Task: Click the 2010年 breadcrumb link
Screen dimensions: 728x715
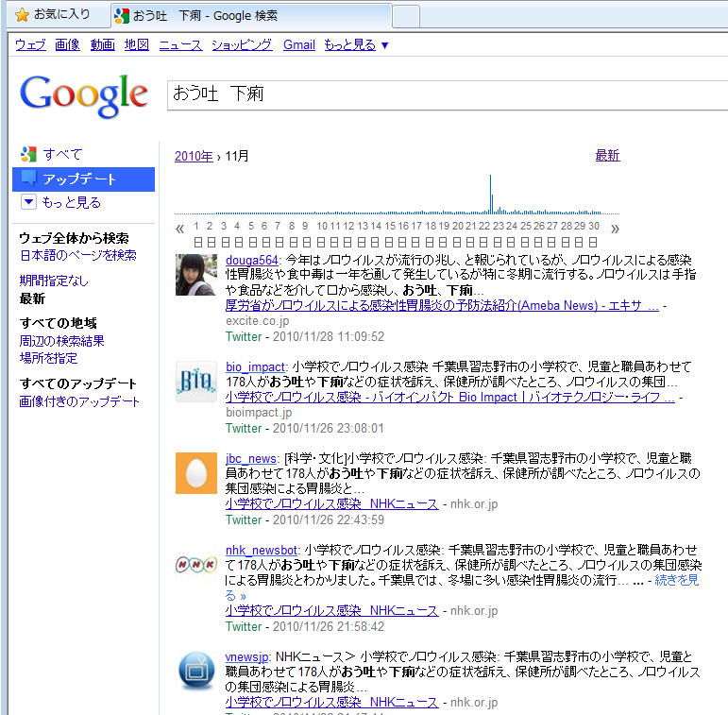Action: pyautogui.click(x=194, y=156)
